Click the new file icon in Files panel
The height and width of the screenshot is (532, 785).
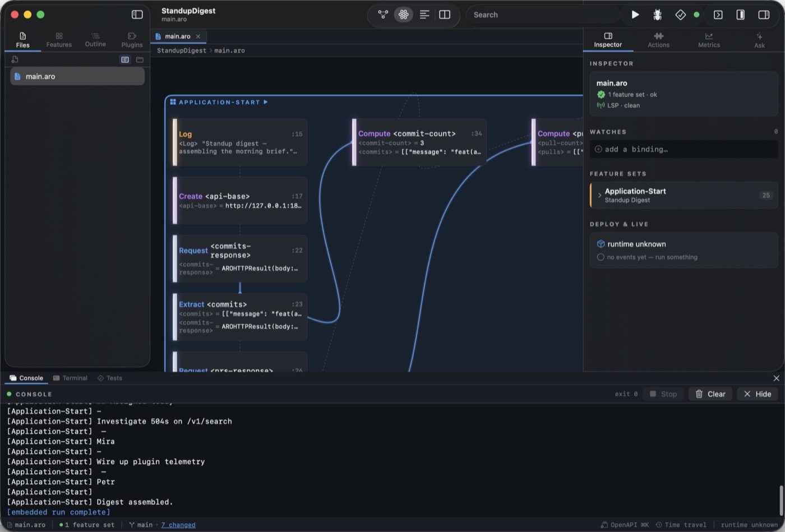[x=15, y=59]
